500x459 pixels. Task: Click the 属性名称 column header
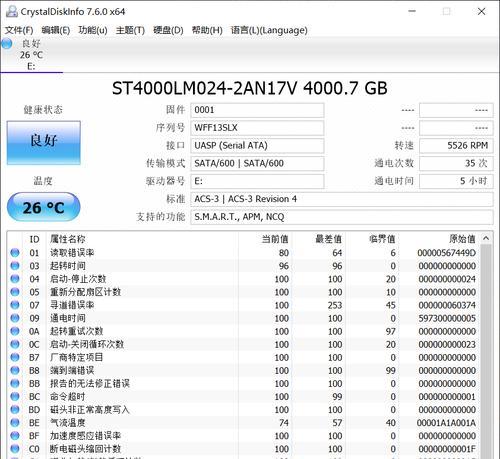pyautogui.click(x=67, y=239)
